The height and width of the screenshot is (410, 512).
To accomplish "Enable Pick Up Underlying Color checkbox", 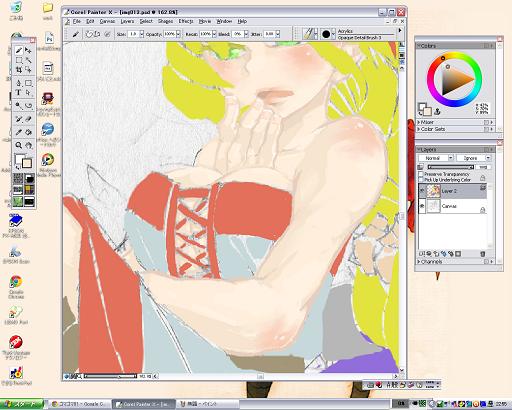I will (421, 180).
